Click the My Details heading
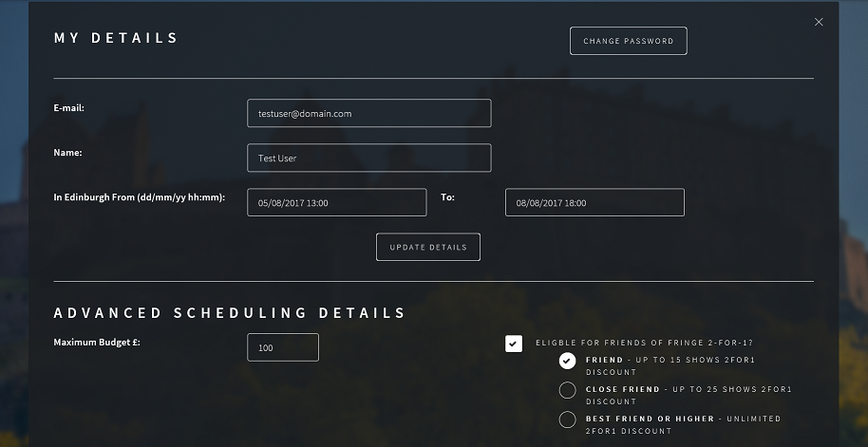 pyautogui.click(x=116, y=39)
